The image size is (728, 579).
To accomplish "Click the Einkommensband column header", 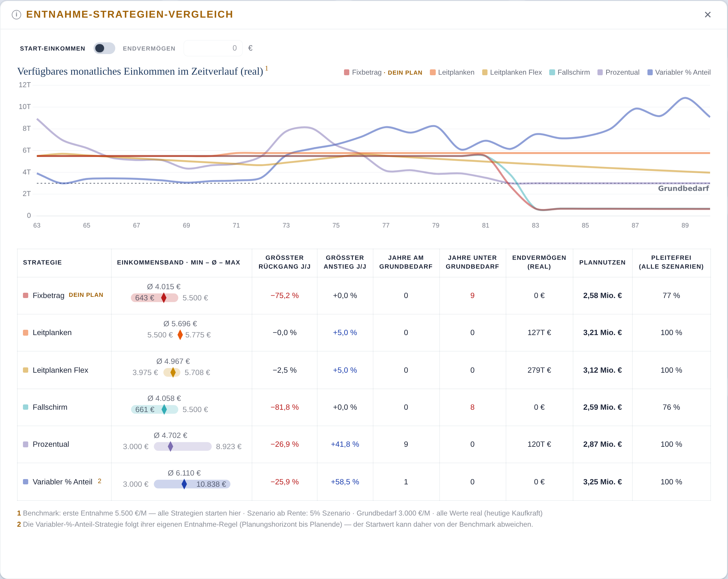I will (x=179, y=262).
